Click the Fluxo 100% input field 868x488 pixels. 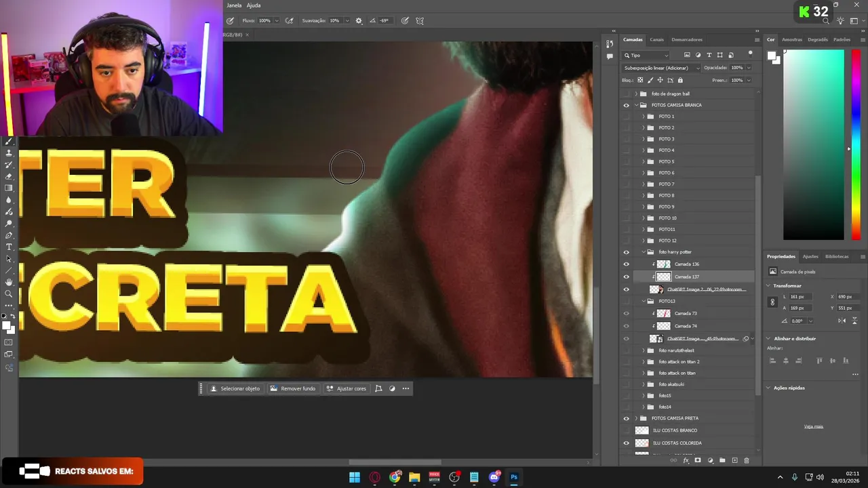coord(264,21)
